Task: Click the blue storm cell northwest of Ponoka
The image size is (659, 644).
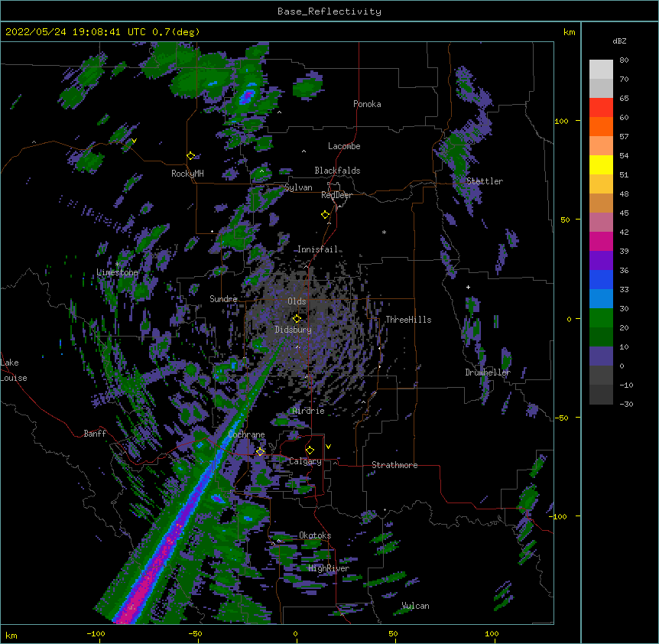Action: click(x=247, y=96)
